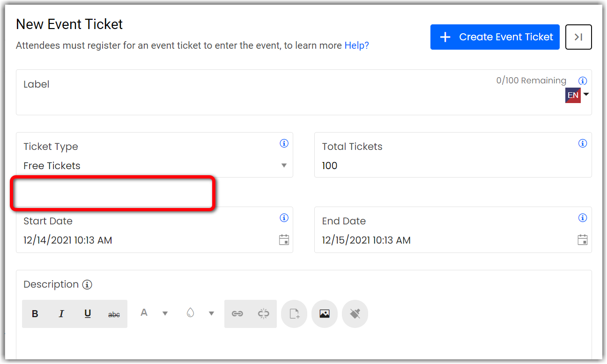Click the insert hyperlink icon

pos(237,314)
